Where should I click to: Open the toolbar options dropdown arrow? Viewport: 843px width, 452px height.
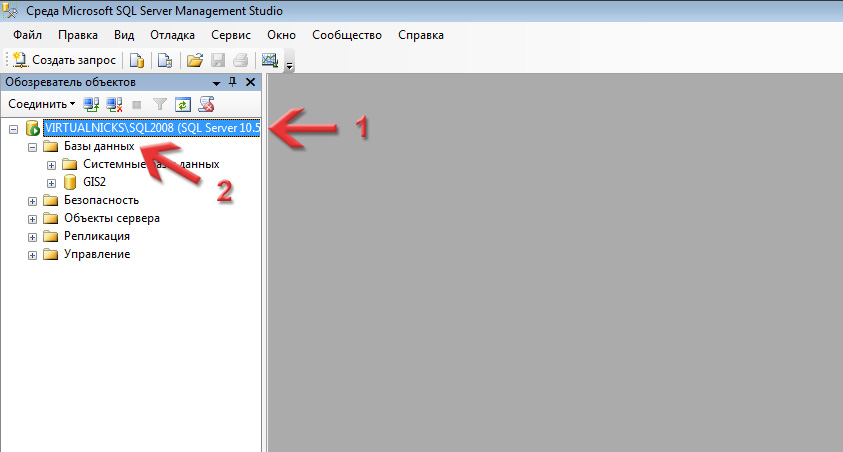pos(289,66)
